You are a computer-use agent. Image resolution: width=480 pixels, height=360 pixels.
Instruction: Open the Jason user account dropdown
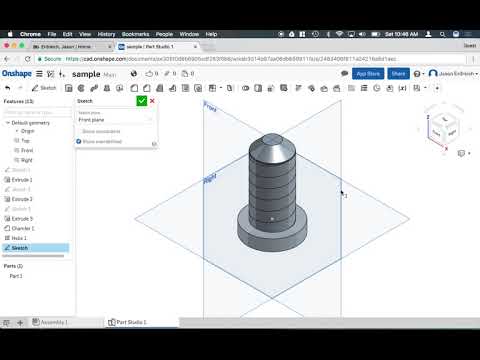tap(453, 73)
